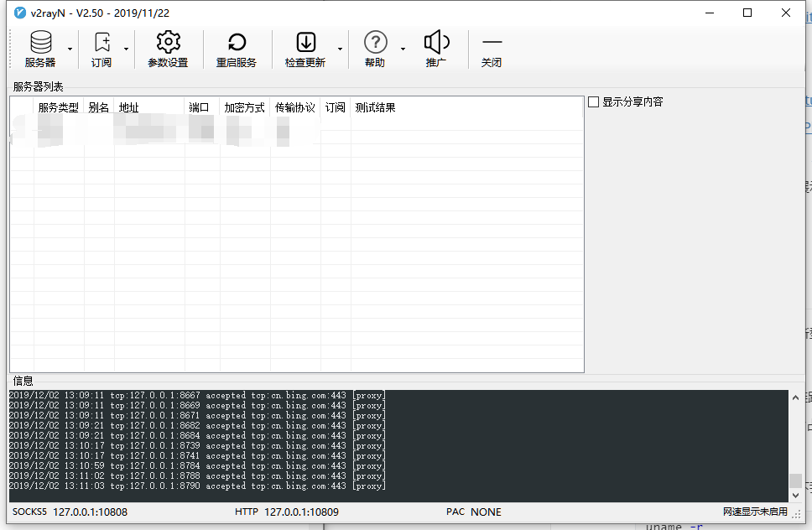Click the 传输协议 column header
Image resolution: width=812 pixels, height=530 pixels.
click(294, 107)
